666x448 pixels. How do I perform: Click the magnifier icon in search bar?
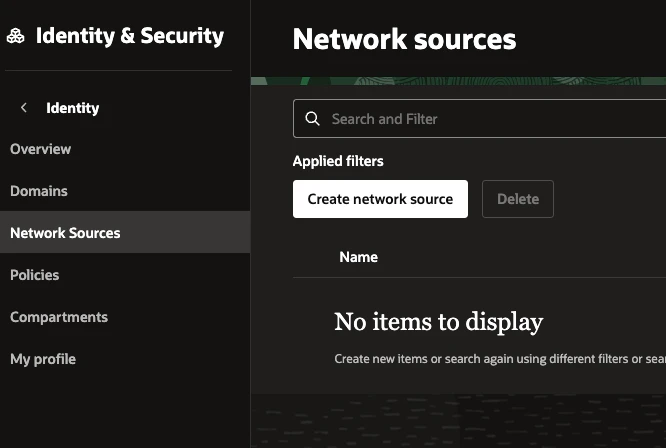tap(313, 118)
